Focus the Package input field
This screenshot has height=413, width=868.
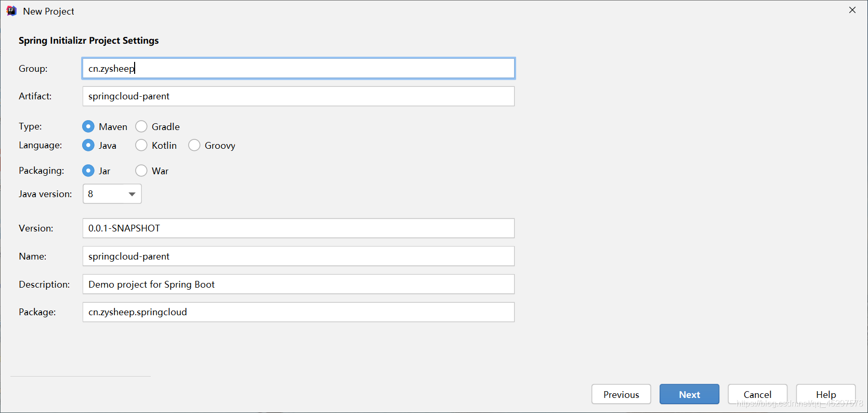[x=298, y=312]
